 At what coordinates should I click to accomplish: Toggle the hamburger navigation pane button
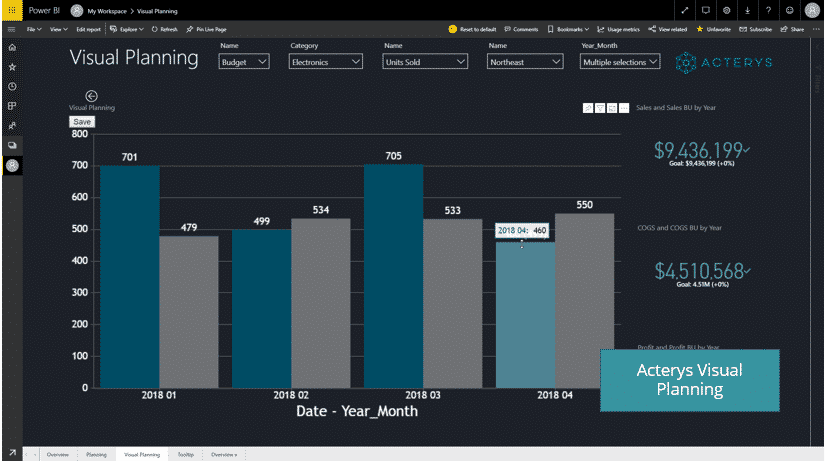click(x=11, y=30)
